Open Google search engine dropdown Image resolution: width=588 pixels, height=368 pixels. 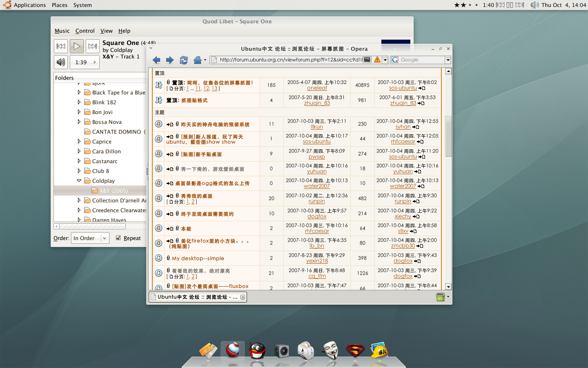pos(448,60)
